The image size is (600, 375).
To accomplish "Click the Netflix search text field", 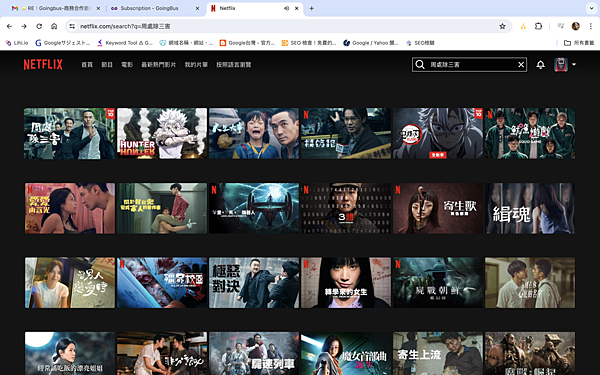I will pyautogui.click(x=471, y=65).
